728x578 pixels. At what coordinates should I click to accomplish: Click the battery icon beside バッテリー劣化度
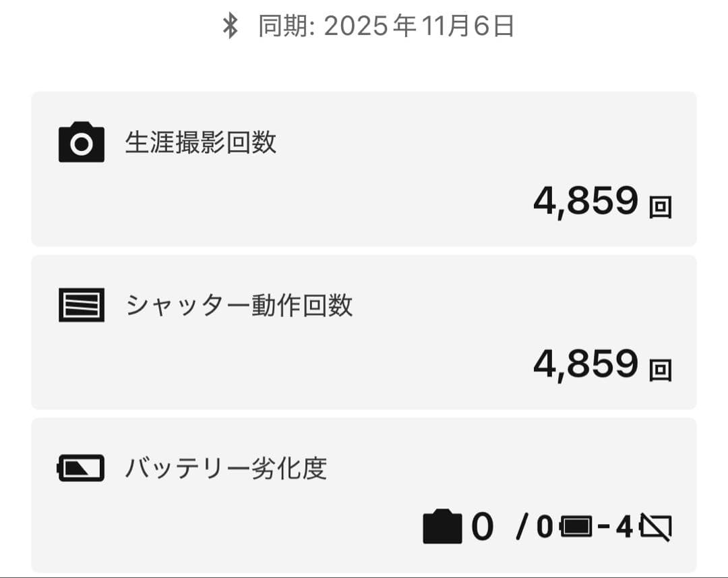81,468
